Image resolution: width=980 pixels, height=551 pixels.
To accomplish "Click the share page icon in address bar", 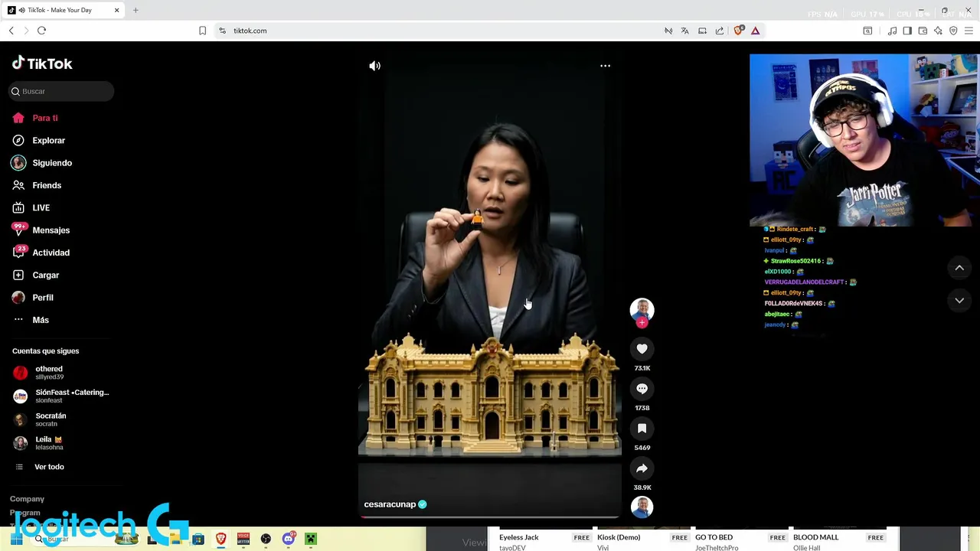I will point(720,31).
